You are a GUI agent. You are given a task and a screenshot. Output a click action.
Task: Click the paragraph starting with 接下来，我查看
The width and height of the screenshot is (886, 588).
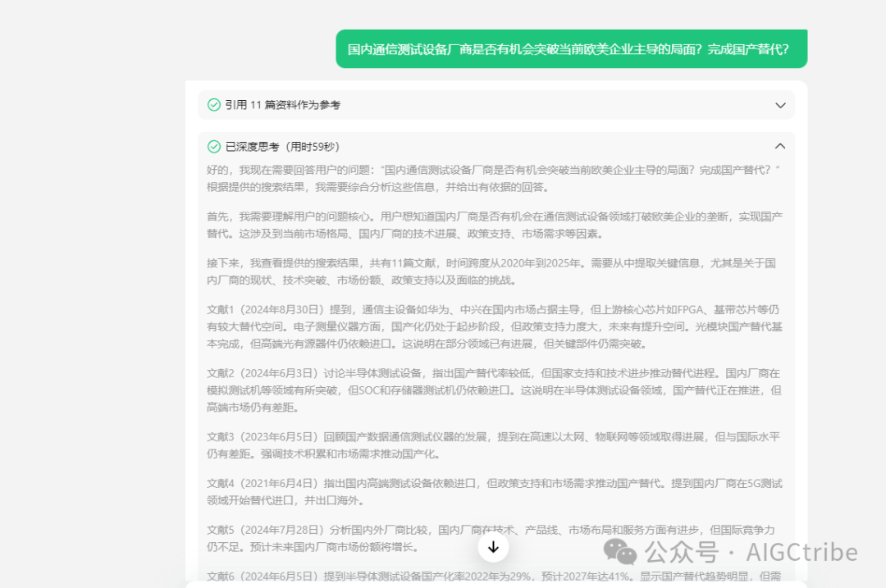coord(491,271)
